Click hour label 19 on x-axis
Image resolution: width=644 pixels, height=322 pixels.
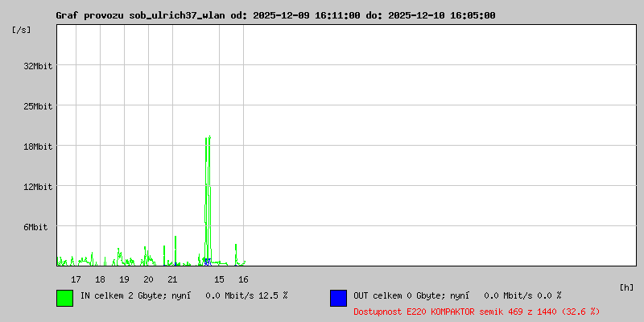[124, 279]
